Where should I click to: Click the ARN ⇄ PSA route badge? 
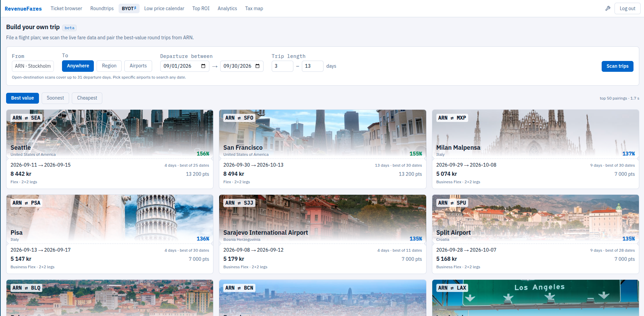tap(26, 203)
